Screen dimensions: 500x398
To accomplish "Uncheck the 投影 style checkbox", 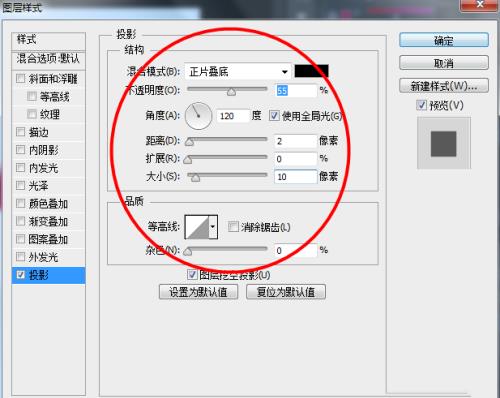I will pos(21,275).
